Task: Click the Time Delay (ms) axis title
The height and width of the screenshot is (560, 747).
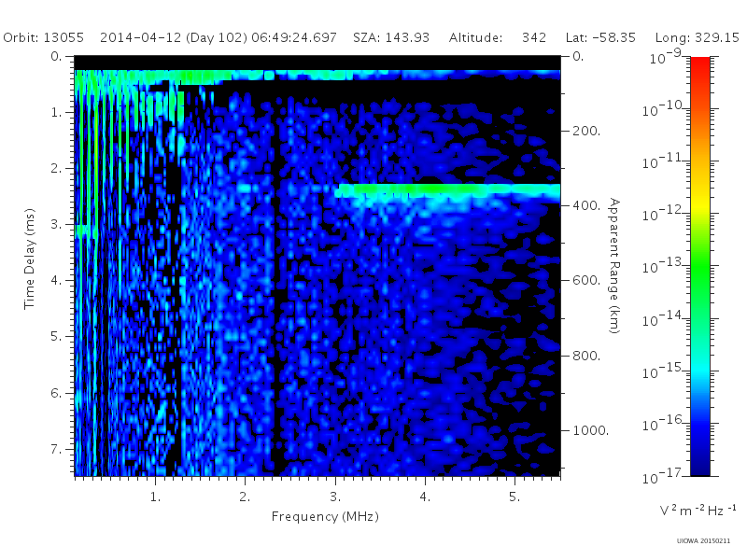Action: click(x=30, y=259)
